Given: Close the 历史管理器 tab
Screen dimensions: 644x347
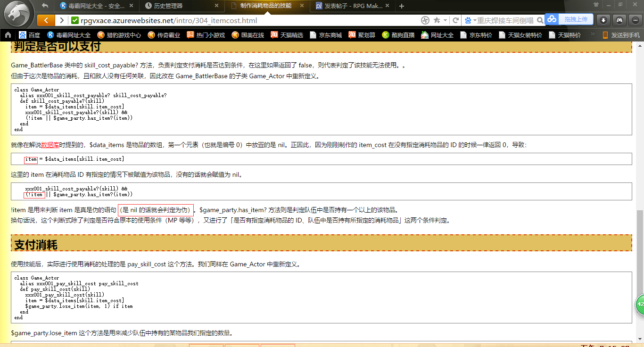Looking at the screenshot, I should tap(216, 6).
